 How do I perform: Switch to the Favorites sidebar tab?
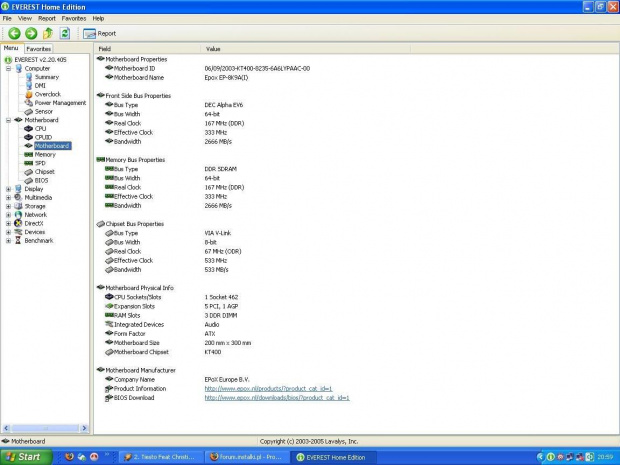[x=38, y=48]
